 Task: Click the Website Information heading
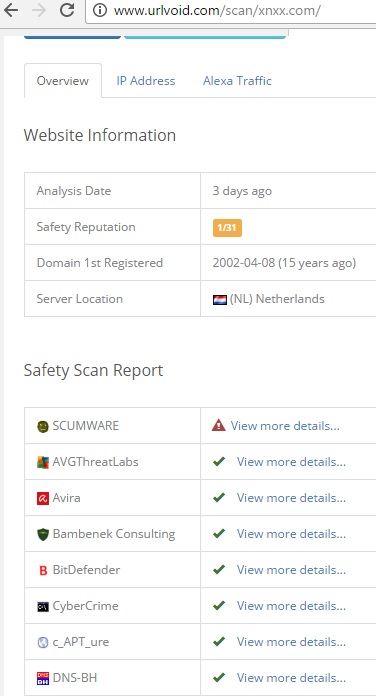pyautogui.click(x=100, y=135)
